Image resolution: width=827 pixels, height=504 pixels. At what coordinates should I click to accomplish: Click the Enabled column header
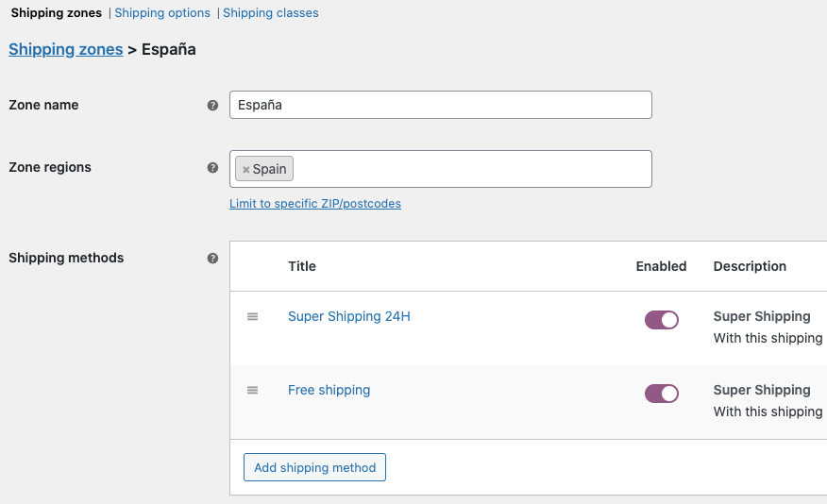click(662, 266)
